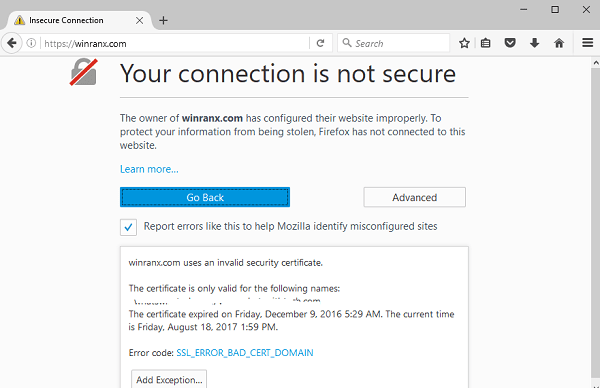Viewport: 600px width, 388px height.
Task: Bookmark this page with the star icon
Action: [x=464, y=43]
